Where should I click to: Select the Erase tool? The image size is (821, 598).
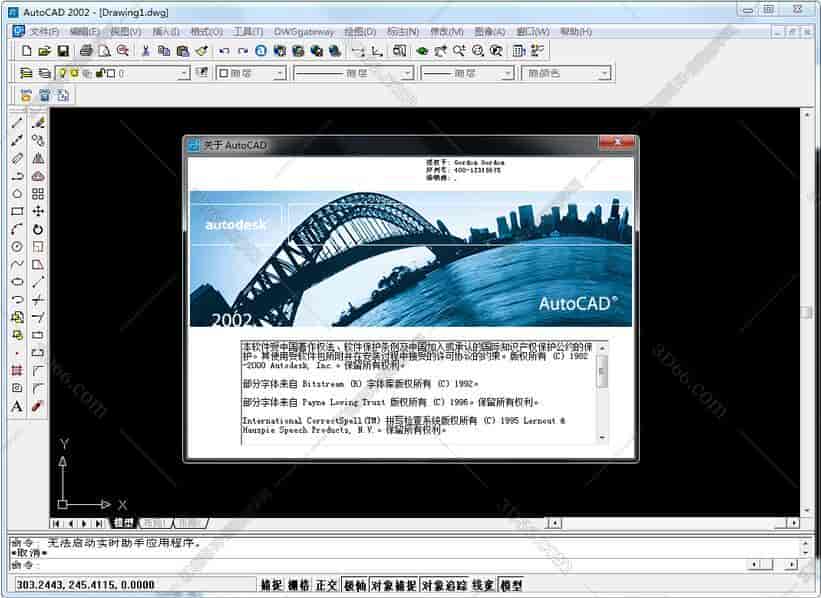37,121
